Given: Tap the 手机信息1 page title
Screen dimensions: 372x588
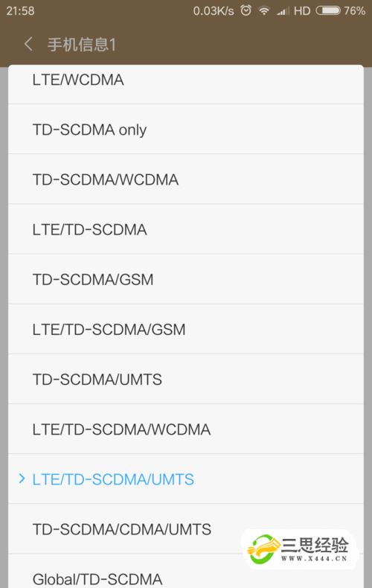Looking at the screenshot, I should coord(82,45).
